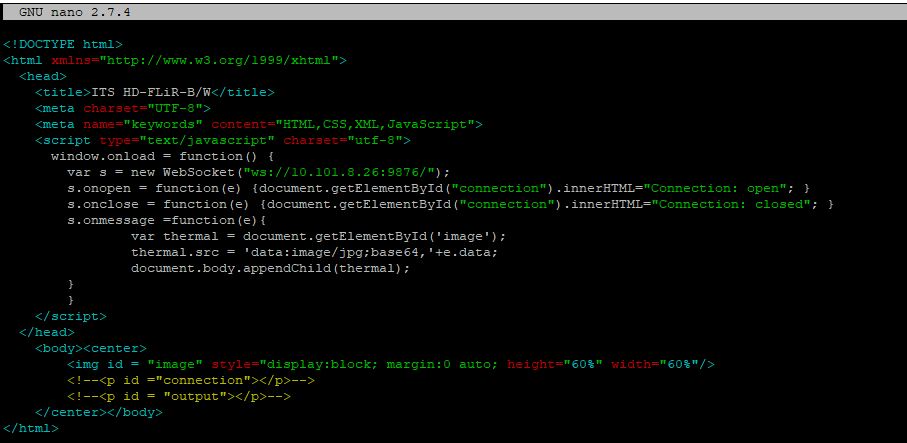This screenshot has height=443, width=907.
Task: Click the <!DOCTYPE html> line
Action: tap(62, 44)
